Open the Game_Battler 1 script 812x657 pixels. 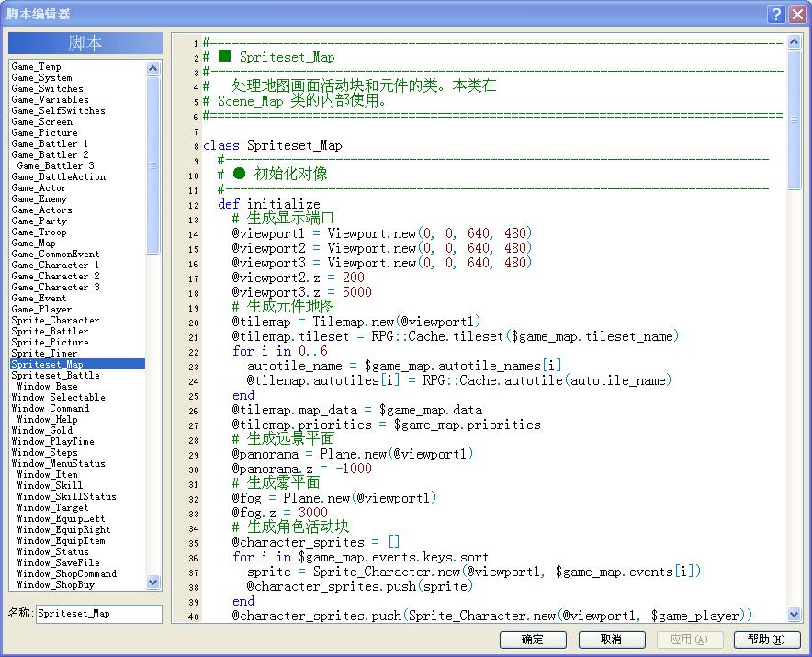pos(50,143)
